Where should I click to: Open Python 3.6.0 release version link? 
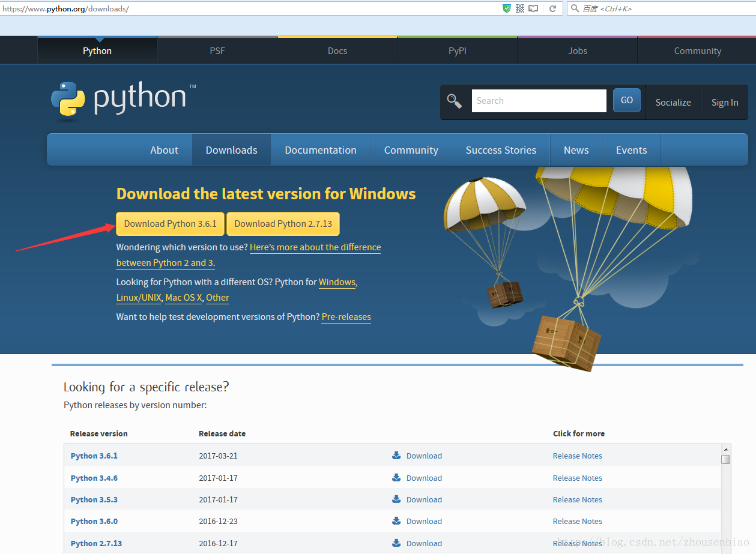tap(94, 521)
